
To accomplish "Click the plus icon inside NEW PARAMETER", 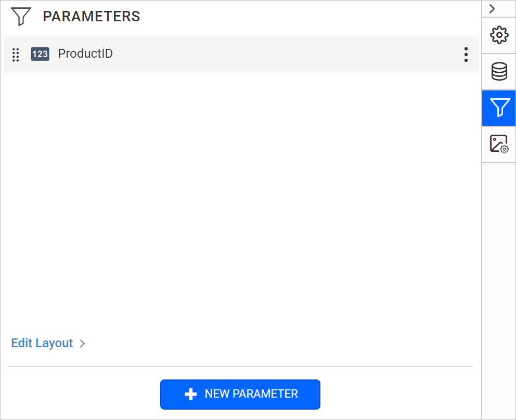I will pos(191,394).
